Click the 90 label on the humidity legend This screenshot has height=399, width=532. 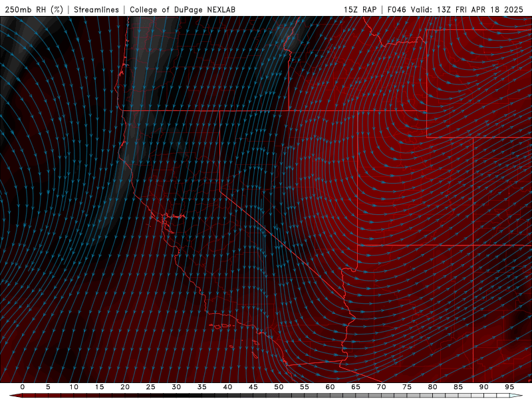(483, 387)
